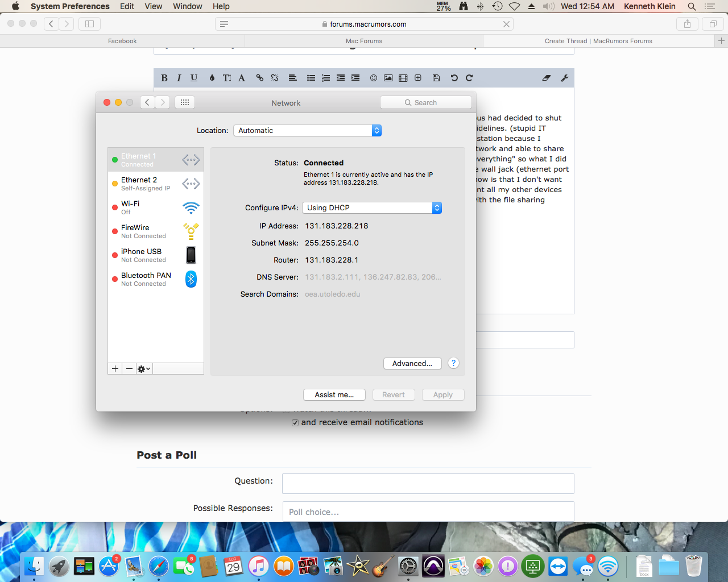Viewport: 728px width, 582px height.
Task: Remove link with unlink icon
Action: (275, 78)
